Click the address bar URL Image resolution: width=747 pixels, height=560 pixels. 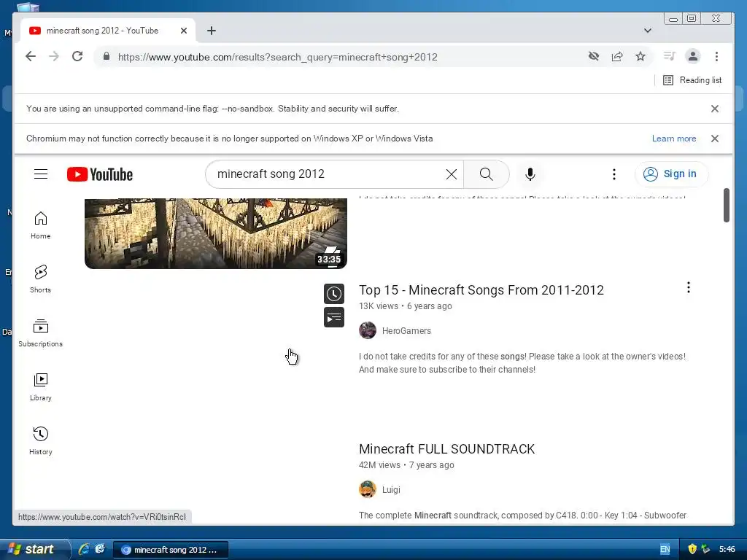(278, 57)
